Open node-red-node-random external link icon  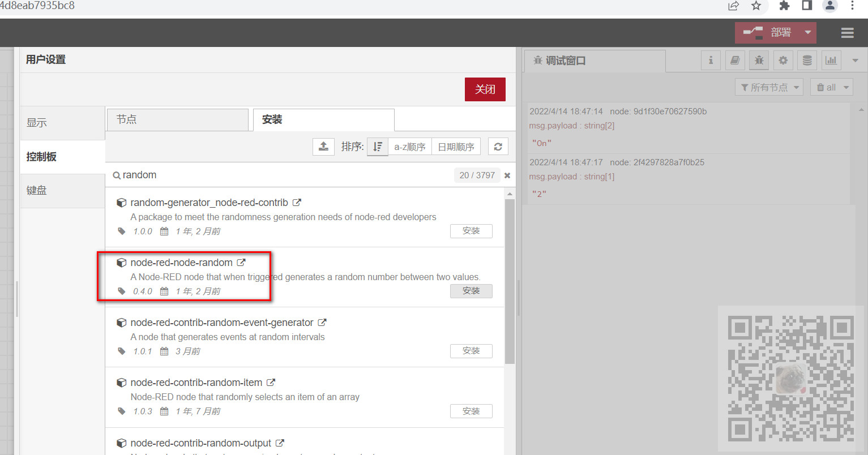point(241,263)
